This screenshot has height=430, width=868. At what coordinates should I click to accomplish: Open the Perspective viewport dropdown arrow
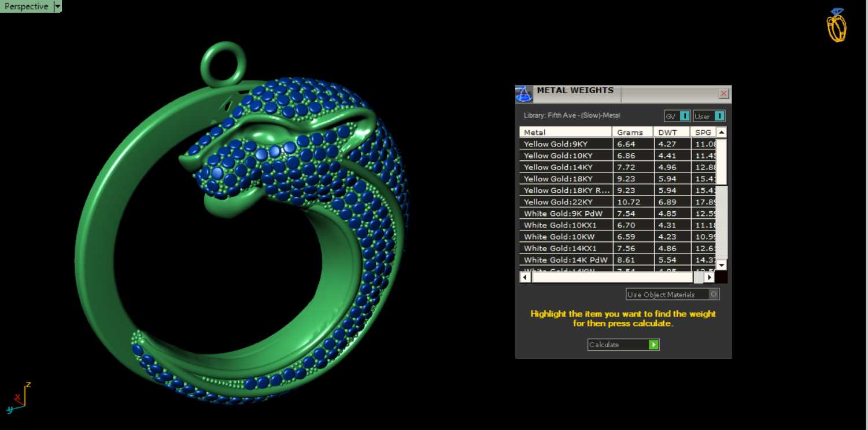[x=57, y=7]
